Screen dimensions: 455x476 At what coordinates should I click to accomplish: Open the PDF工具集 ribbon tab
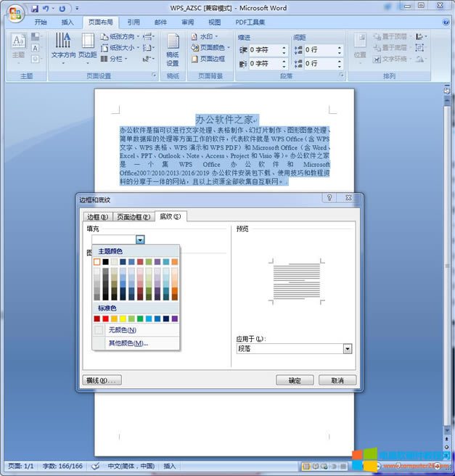click(250, 22)
